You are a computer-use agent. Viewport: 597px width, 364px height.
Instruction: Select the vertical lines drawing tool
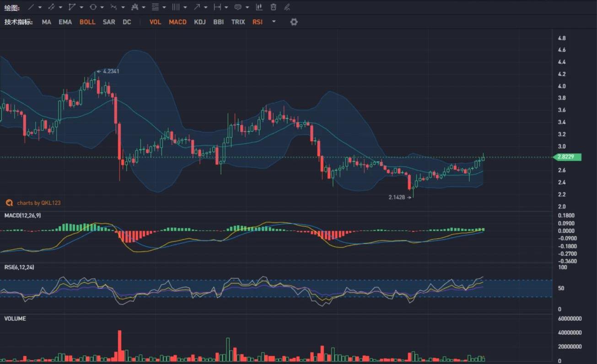176,7
